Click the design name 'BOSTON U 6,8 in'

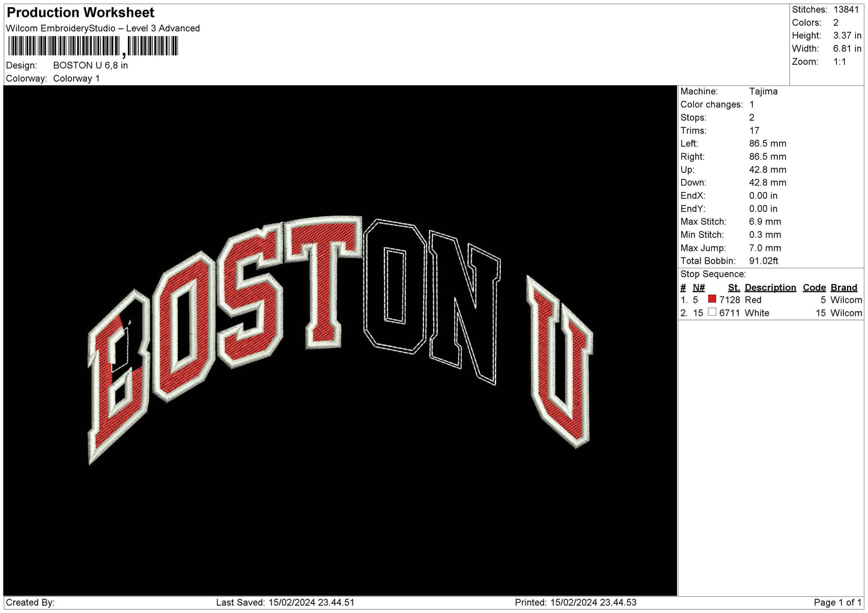90,65
